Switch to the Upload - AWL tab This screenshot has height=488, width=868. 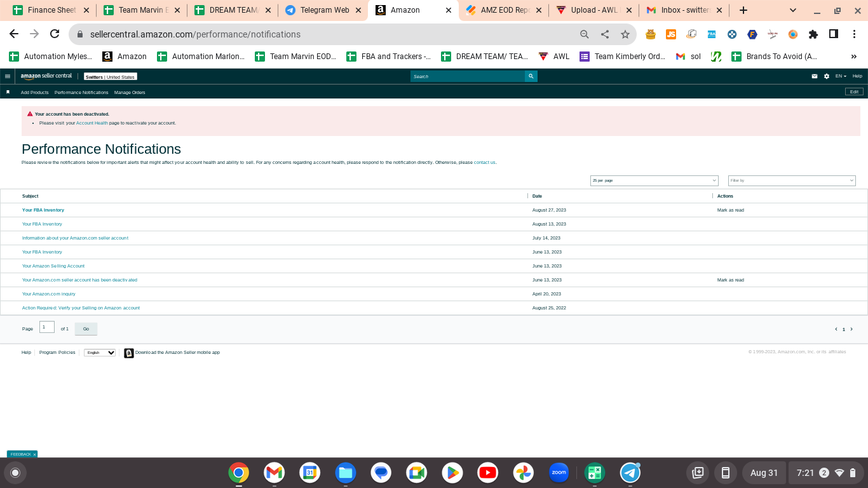595,10
